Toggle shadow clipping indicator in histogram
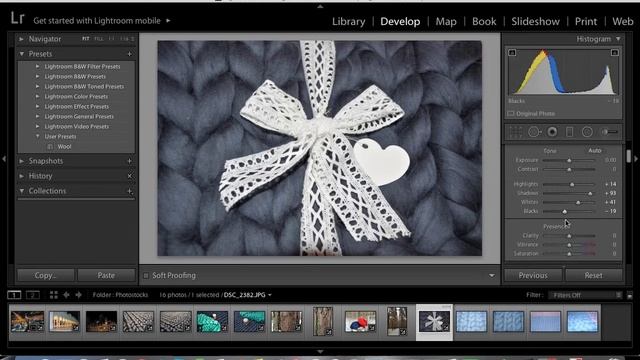Viewport: 640px width, 360px height. pyautogui.click(x=512, y=53)
